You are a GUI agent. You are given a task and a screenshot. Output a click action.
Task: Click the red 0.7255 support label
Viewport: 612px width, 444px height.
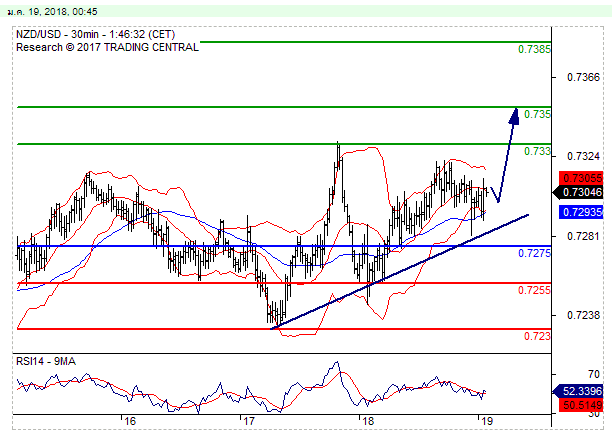point(534,290)
